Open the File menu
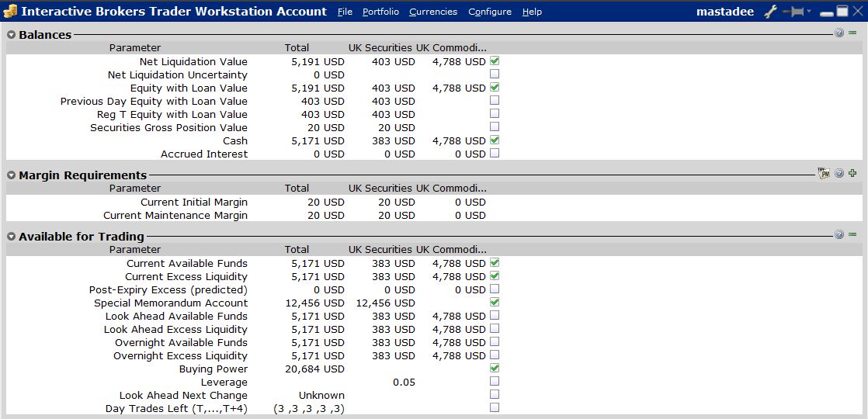 345,12
